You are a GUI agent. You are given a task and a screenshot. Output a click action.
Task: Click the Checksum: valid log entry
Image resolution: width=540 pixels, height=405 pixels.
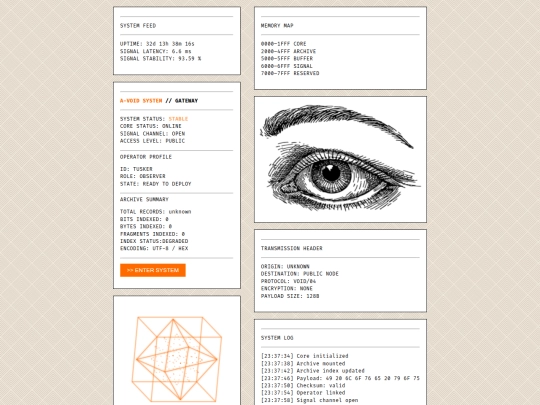(303, 385)
